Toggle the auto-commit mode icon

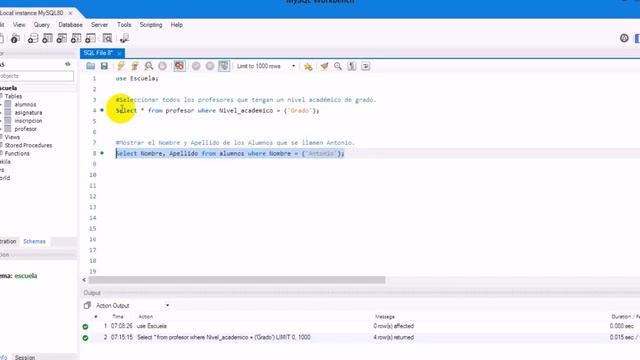tap(224, 66)
